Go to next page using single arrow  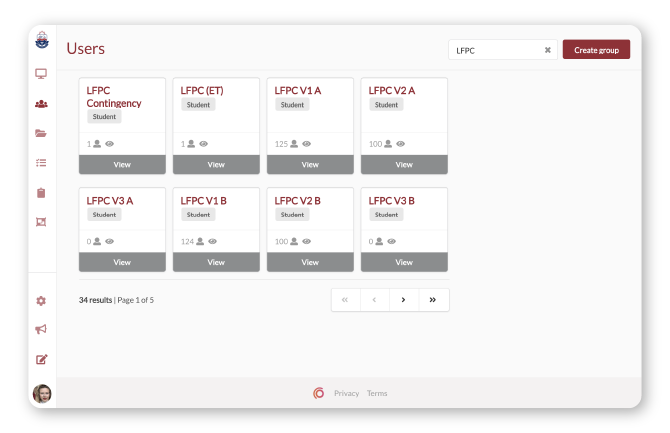point(404,299)
